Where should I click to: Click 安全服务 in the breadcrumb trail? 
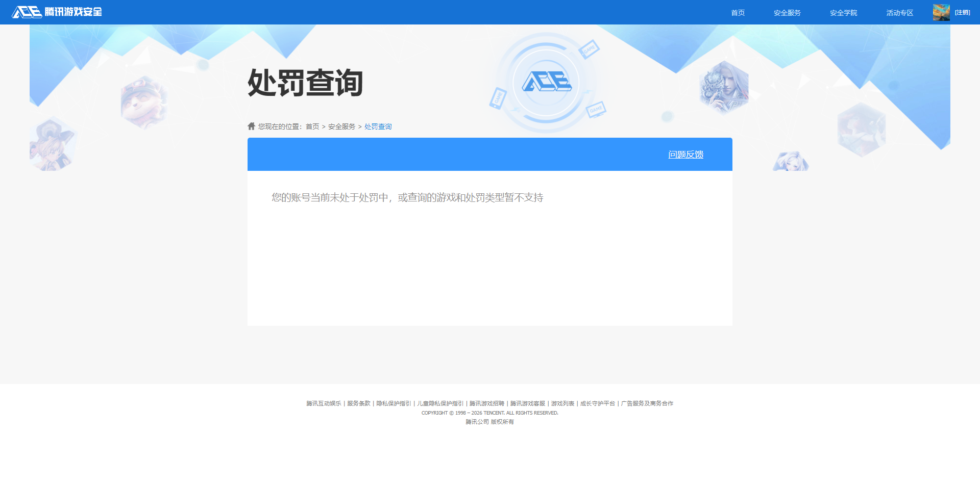pos(340,126)
